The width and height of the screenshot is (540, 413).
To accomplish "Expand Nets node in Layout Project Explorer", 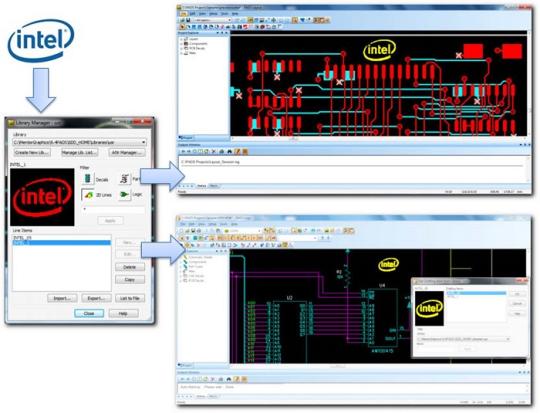I will [181, 53].
